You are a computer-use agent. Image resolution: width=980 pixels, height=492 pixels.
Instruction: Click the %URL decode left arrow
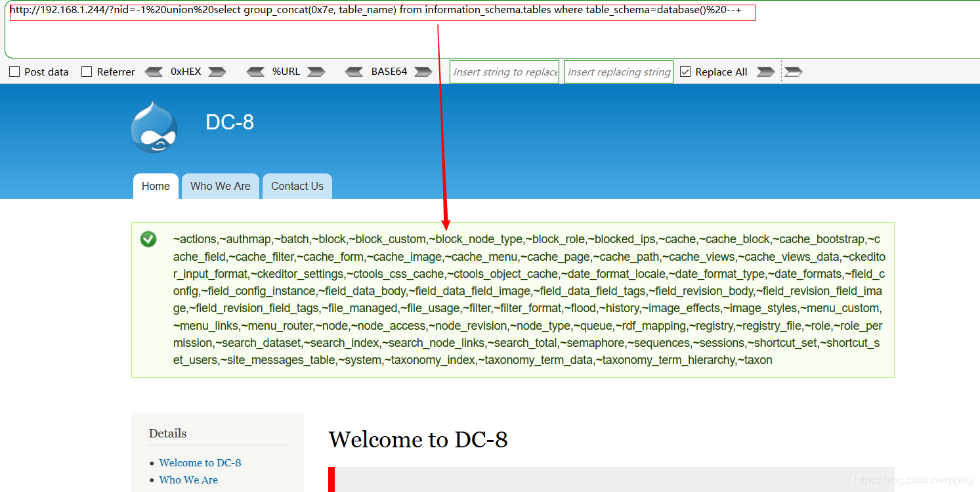pos(255,72)
